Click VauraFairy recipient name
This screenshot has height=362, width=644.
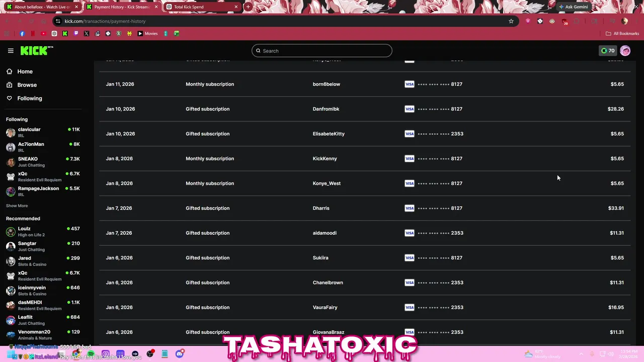325,307
